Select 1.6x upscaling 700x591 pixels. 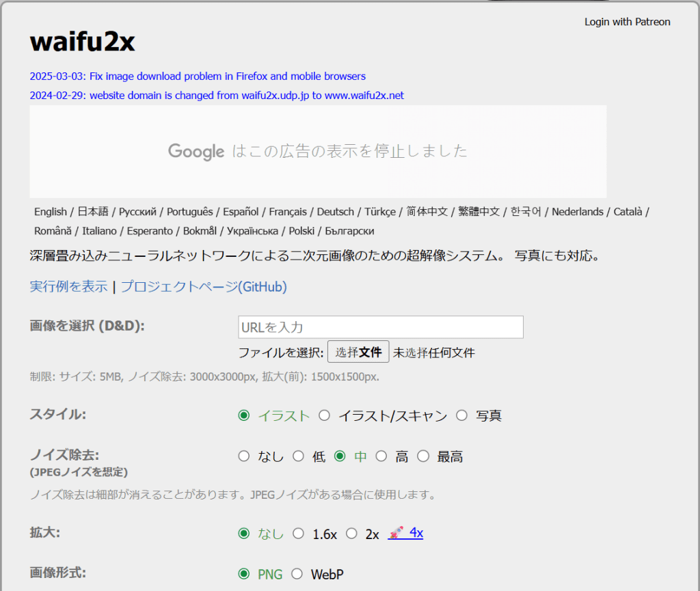(298, 534)
